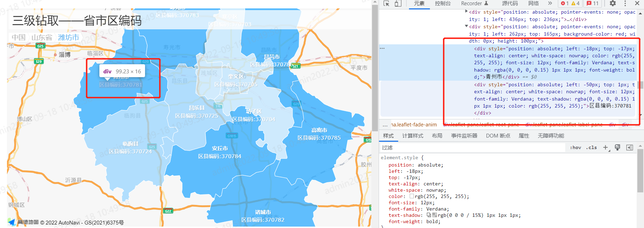This screenshot has width=644, height=228.
Task: Click the position: absolute declaration
Action: tap(416, 165)
